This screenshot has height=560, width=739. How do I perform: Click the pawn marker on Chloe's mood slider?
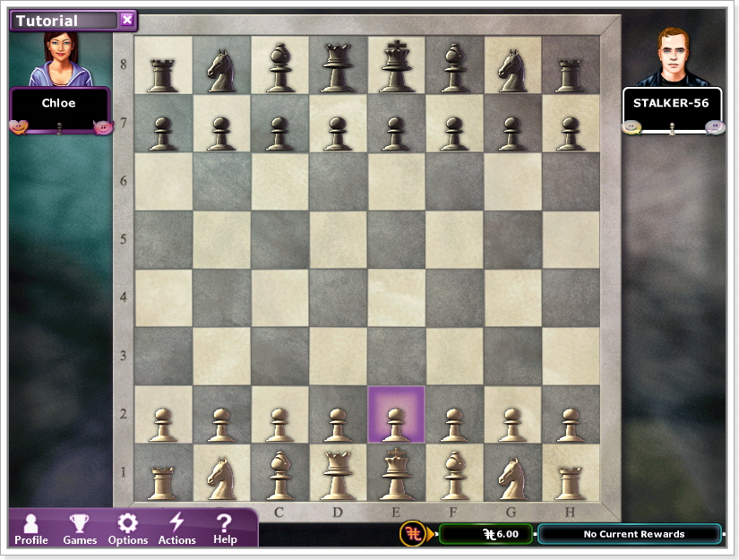pyautogui.click(x=60, y=128)
